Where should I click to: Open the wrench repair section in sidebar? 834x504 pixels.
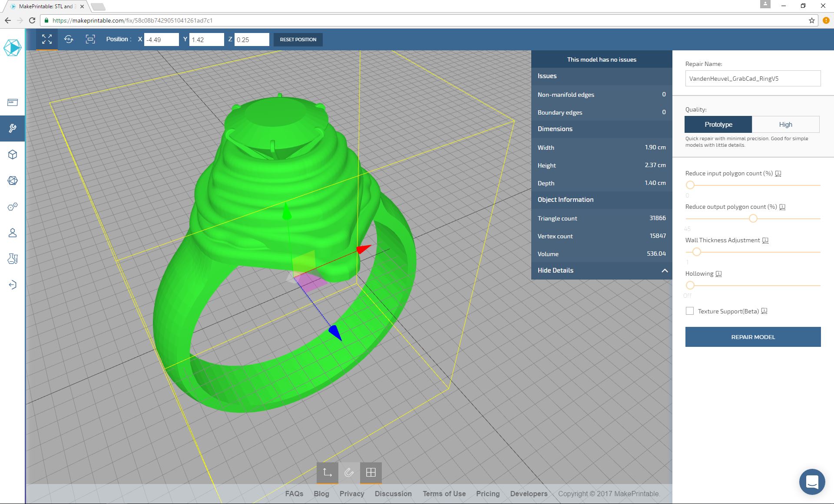click(13, 128)
